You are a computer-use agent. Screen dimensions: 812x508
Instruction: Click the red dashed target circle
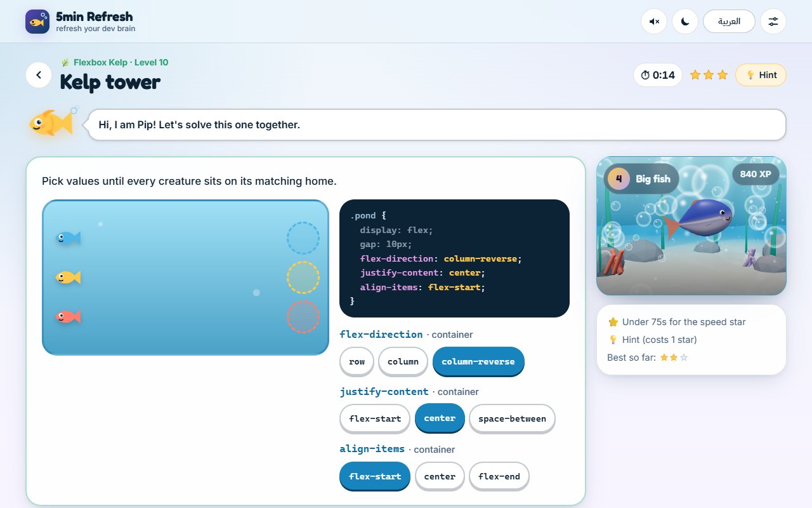point(303,317)
